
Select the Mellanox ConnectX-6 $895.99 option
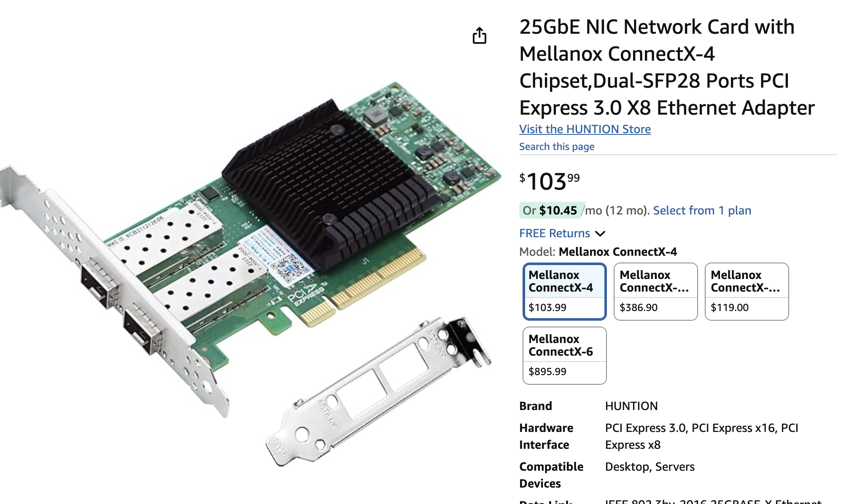click(x=564, y=356)
